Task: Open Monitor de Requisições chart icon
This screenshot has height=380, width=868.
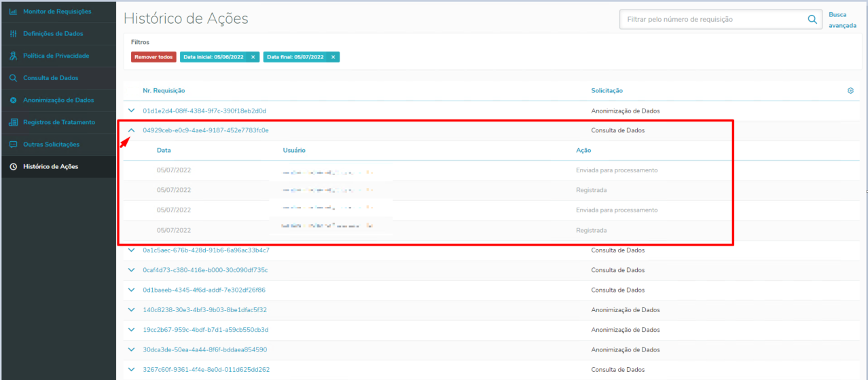Action: (13, 12)
